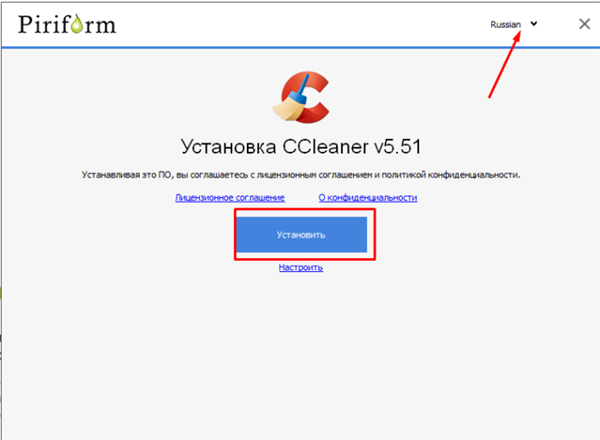Click the blue Установить install button

pos(302,235)
